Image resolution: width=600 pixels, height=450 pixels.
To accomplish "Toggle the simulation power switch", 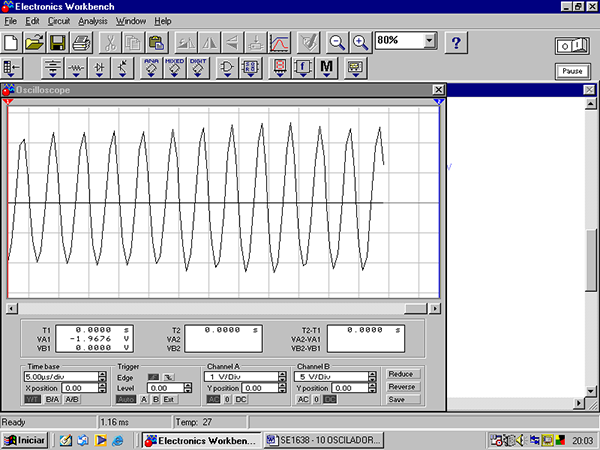I will tap(572, 46).
